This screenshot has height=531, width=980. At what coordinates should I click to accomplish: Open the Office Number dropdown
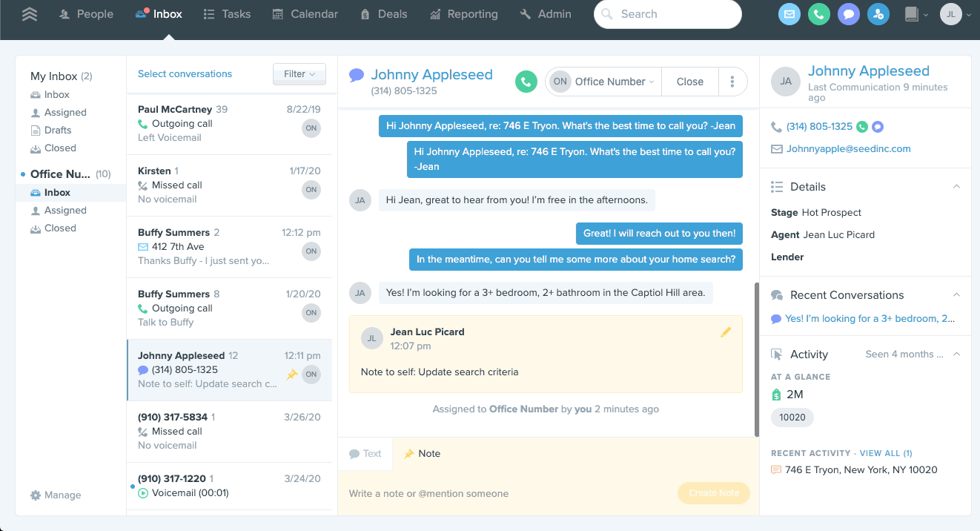(x=603, y=82)
